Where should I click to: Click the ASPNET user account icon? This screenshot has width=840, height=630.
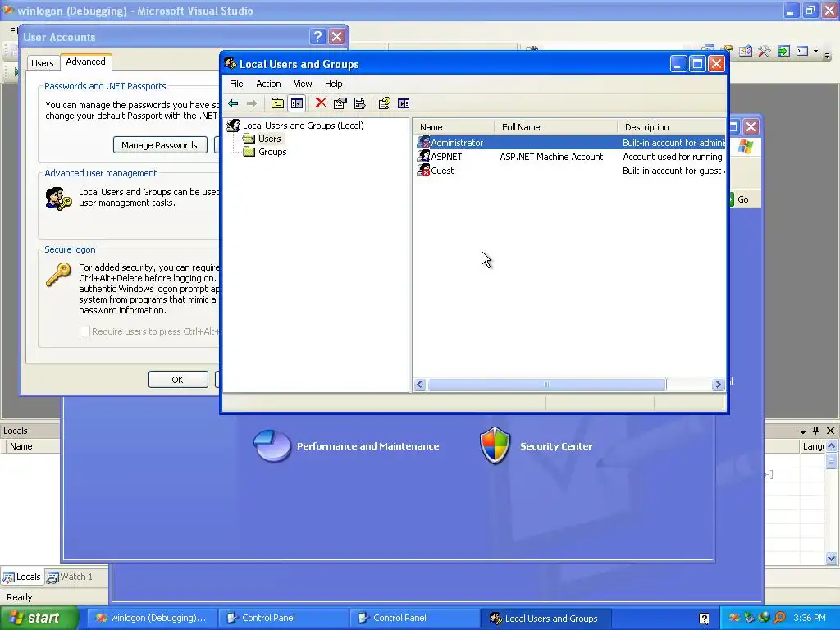point(423,157)
